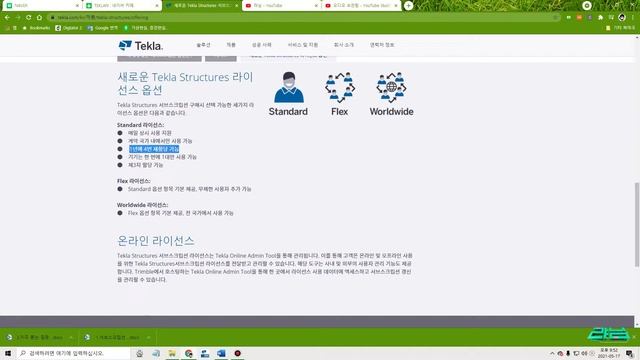The width and height of the screenshot is (640, 360).
Task: Click the microphone icon in system tray
Action: [x=568, y=353]
